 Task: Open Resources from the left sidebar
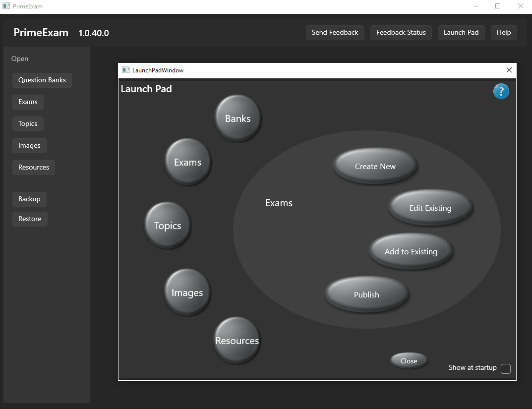pos(34,167)
